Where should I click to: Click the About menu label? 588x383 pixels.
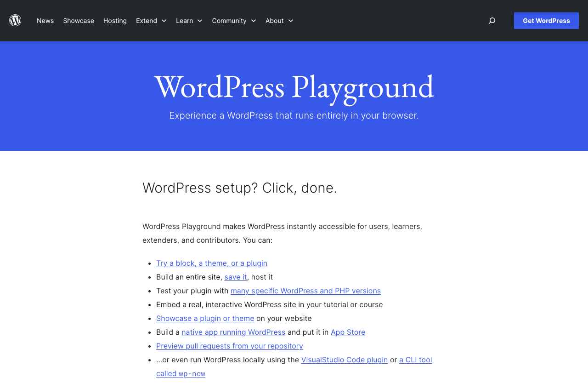pyautogui.click(x=275, y=21)
